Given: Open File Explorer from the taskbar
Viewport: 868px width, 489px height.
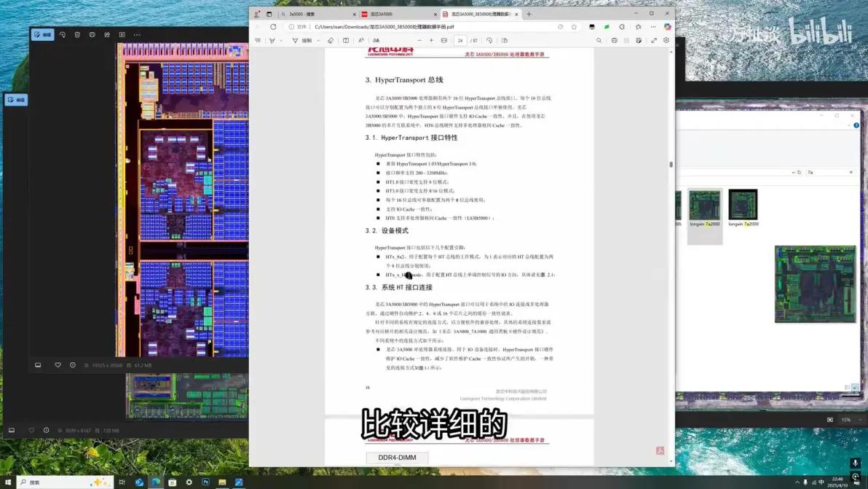Looking at the screenshot, I should 222,482.
